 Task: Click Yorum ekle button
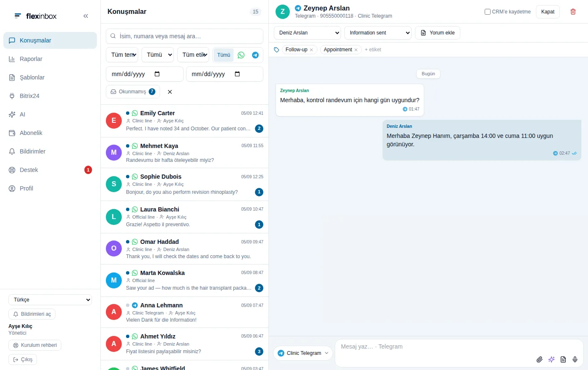click(438, 33)
